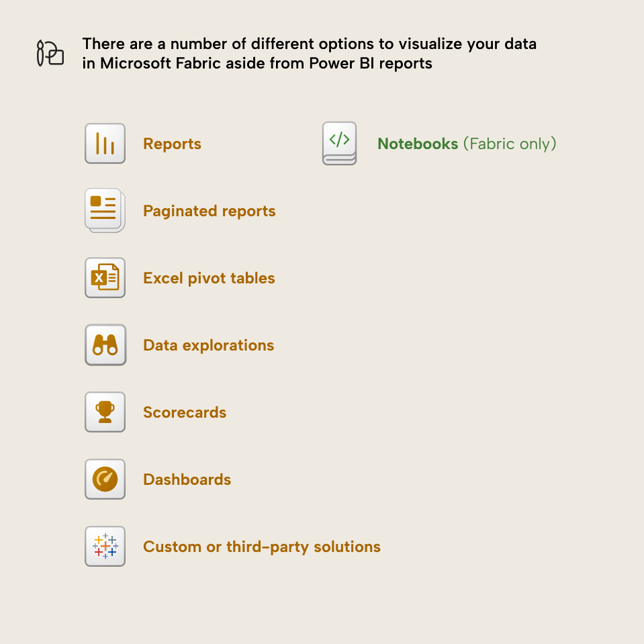Click the green Notebooks label

pos(418,144)
